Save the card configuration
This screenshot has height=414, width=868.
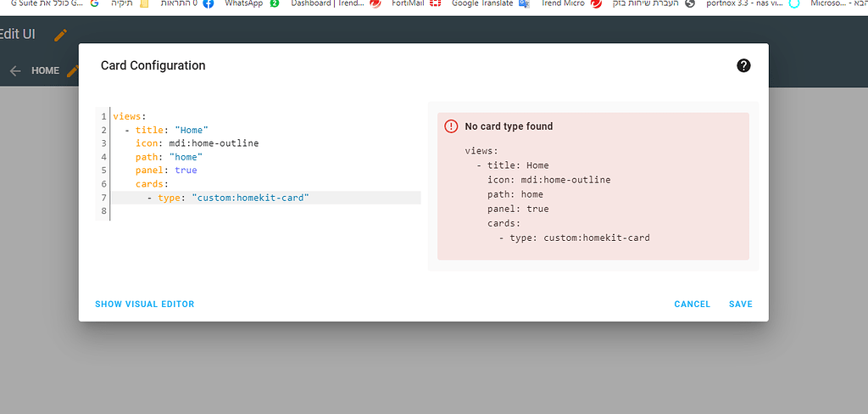741,305
